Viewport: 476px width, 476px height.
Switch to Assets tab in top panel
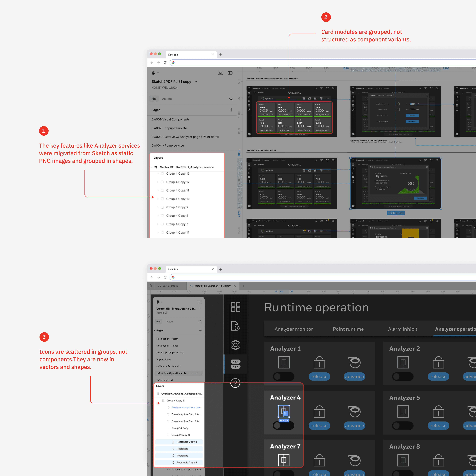(x=167, y=99)
